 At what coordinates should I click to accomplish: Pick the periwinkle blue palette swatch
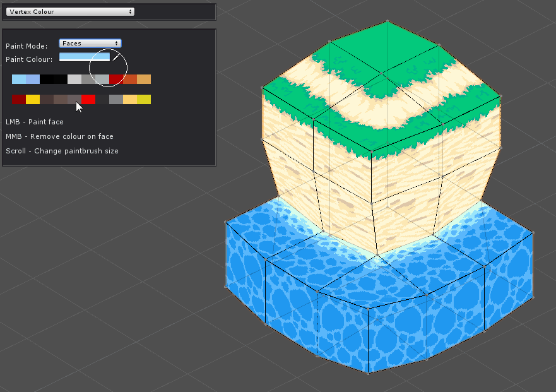tap(33, 79)
